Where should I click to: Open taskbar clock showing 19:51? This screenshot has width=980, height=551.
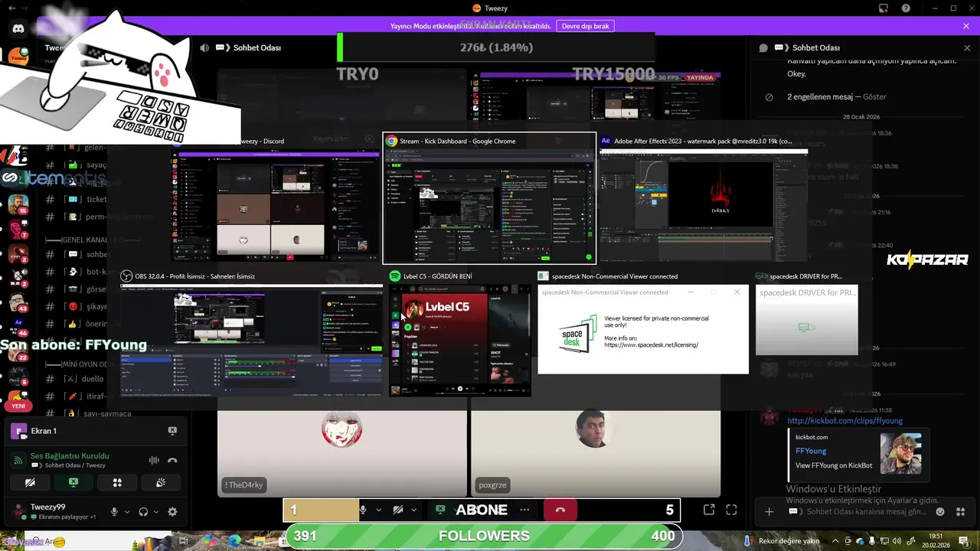click(936, 541)
